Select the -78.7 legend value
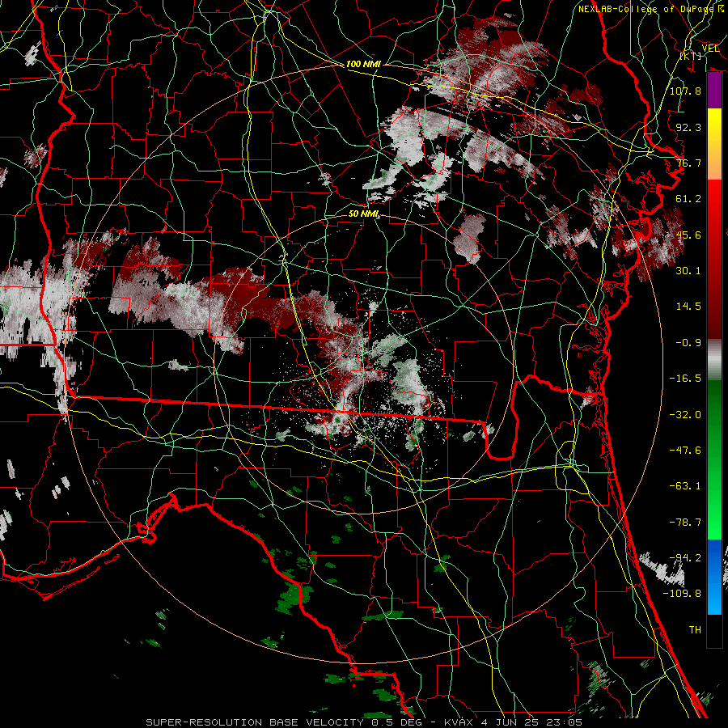 point(685,523)
